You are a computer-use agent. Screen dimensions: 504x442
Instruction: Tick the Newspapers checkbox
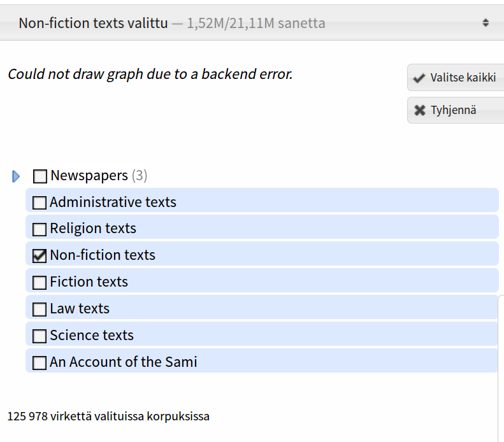(40, 176)
